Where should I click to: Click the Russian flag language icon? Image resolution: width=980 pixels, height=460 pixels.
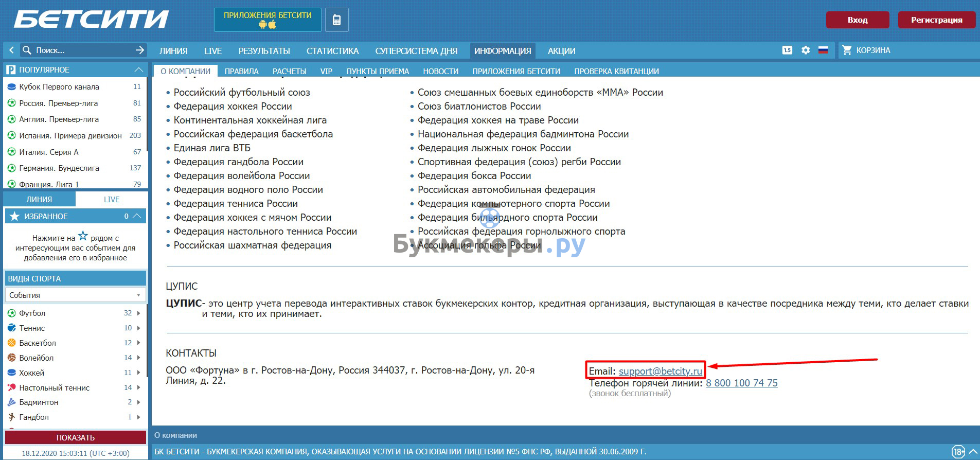pos(823,50)
